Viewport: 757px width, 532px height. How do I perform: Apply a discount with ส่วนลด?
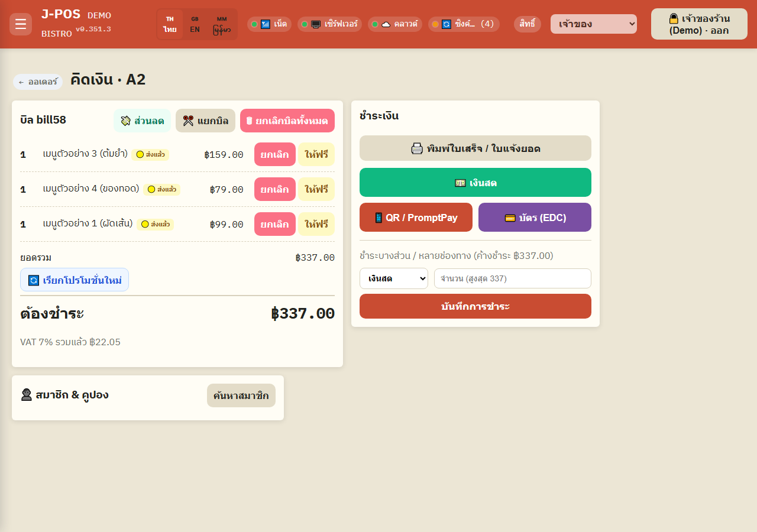(x=142, y=121)
